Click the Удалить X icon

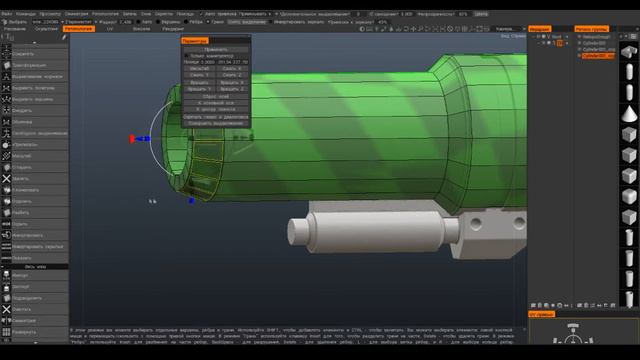point(6,178)
